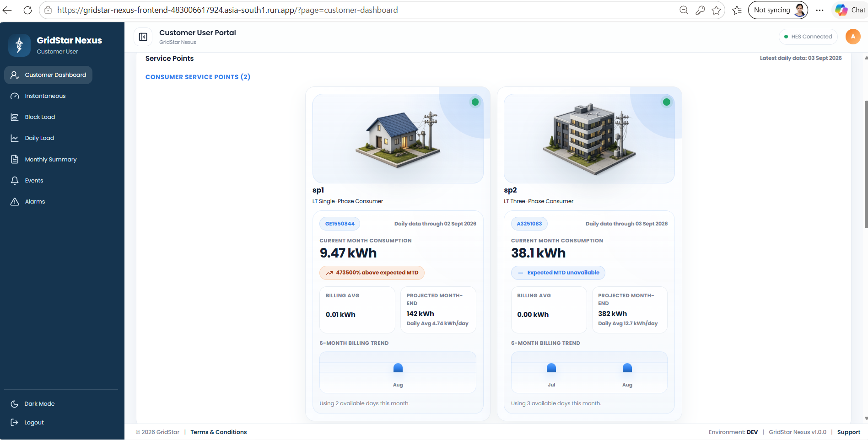
Task: Click the sp1 Aug billing trend bar
Action: click(398, 368)
